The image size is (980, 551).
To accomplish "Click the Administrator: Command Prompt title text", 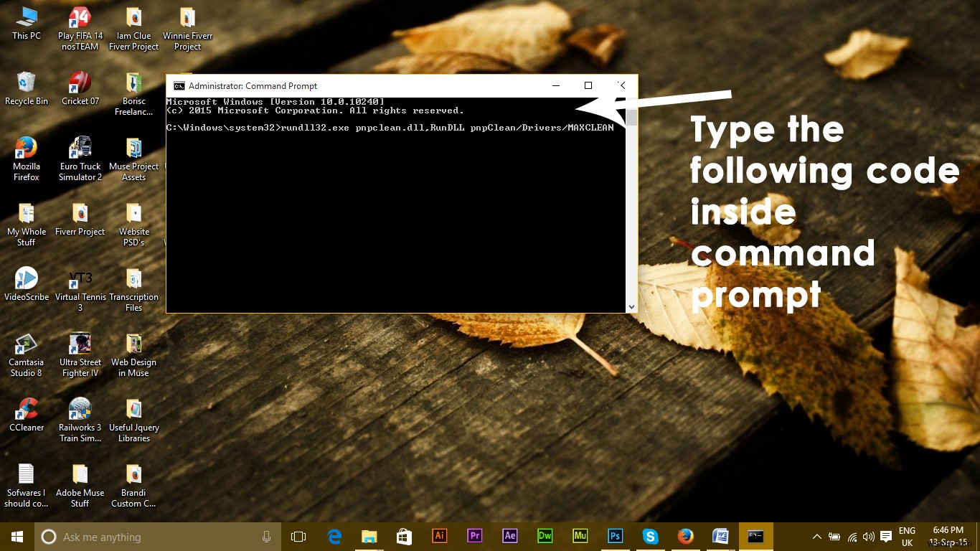I will [253, 85].
